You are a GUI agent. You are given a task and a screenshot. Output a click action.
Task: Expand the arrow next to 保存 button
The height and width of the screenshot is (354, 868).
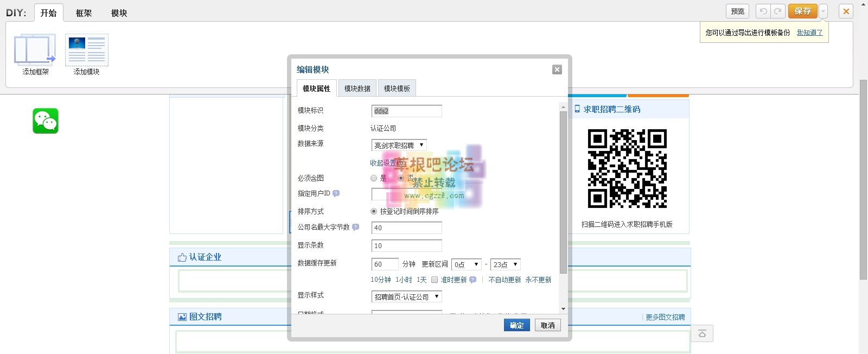(824, 11)
